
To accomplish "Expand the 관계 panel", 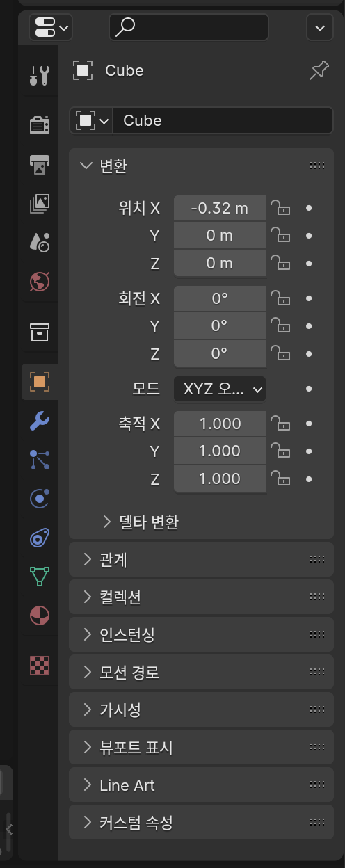I will point(201,559).
